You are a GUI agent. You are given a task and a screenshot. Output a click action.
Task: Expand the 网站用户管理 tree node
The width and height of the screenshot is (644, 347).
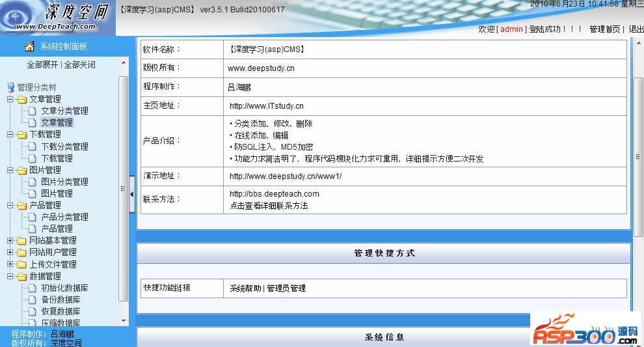10,252
